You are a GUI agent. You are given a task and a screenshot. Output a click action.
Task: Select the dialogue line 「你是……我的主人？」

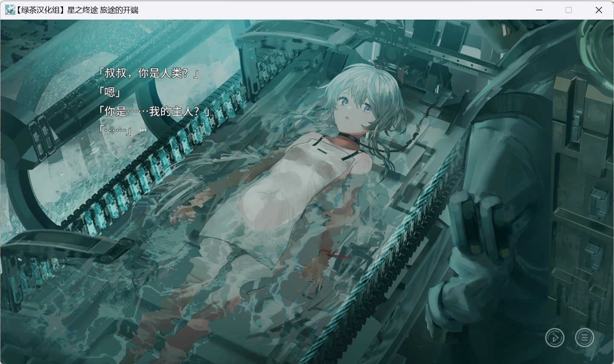[153, 112]
